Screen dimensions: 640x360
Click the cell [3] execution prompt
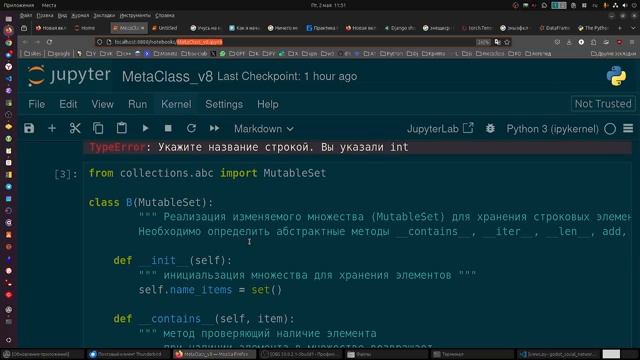pyautogui.click(x=66, y=174)
